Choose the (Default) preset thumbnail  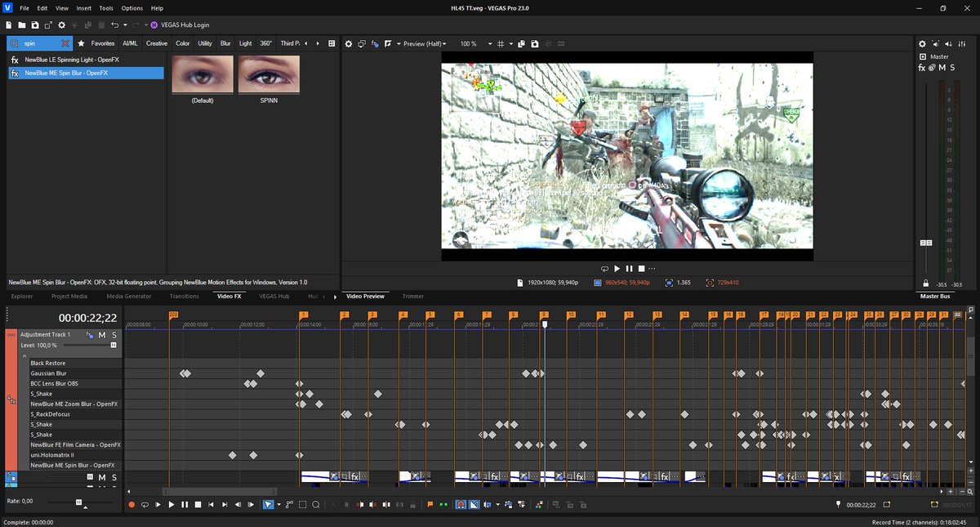[x=203, y=74]
